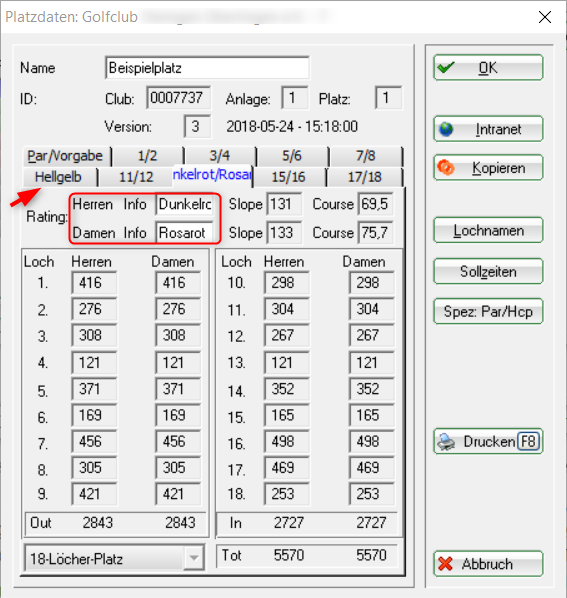Click the red X Abbruch icon
The height and width of the screenshot is (598, 567).
pyautogui.click(x=445, y=564)
